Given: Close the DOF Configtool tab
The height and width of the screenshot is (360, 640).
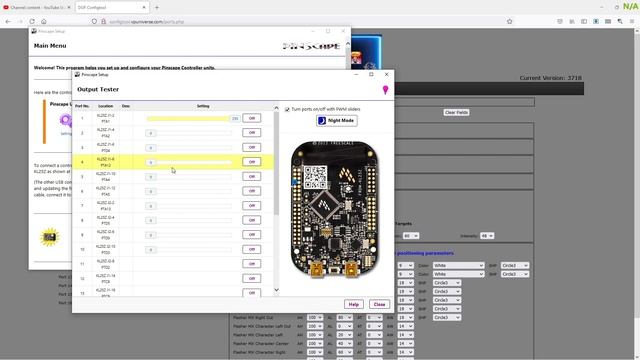Looking at the screenshot, I should [144, 7].
